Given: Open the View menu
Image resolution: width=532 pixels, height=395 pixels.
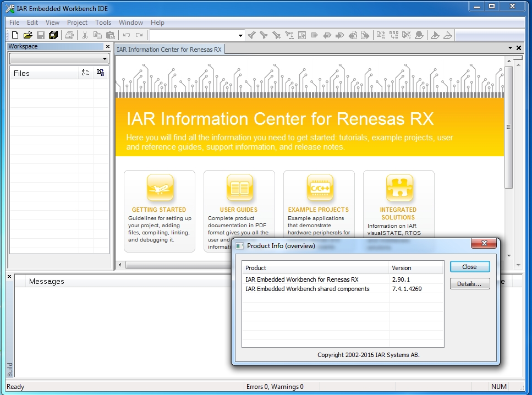Looking at the screenshot, I should [x=52, y=23].
